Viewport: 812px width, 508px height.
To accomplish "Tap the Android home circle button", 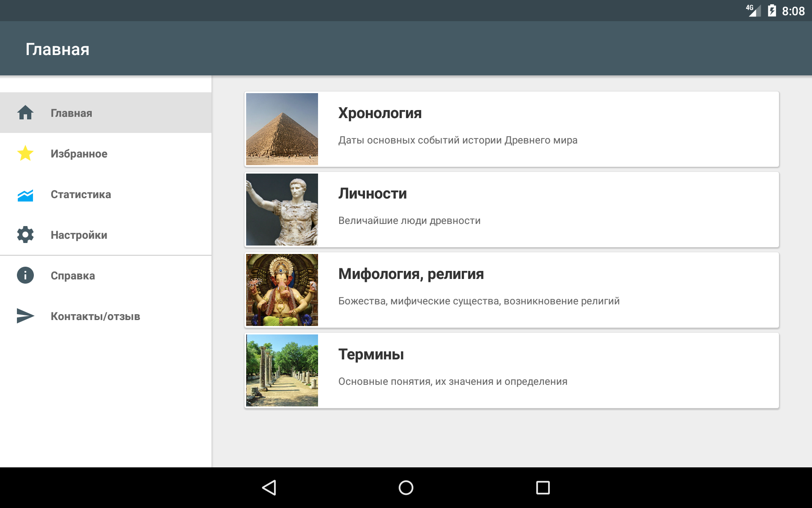I will click(406, 488).
